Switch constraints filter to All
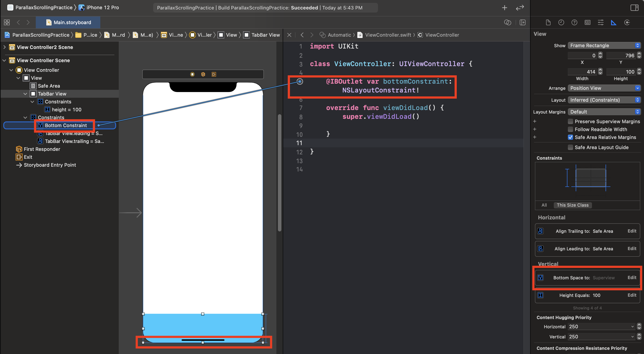Image resolution: width=644 pixels, height=354 pixels. pyautogui.click(x=544, y=205)
